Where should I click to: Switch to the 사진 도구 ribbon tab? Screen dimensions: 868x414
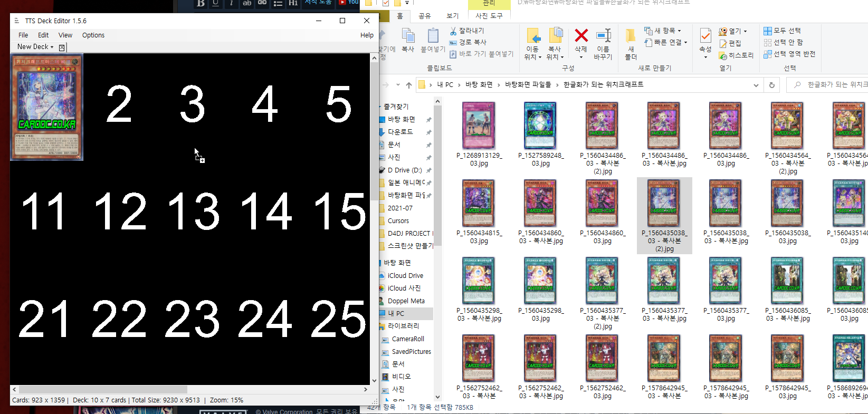(489, 16)
